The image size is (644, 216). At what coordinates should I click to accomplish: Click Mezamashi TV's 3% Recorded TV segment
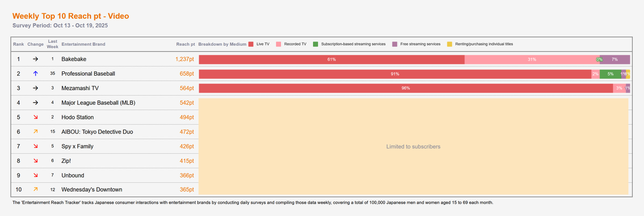(619, 88)
